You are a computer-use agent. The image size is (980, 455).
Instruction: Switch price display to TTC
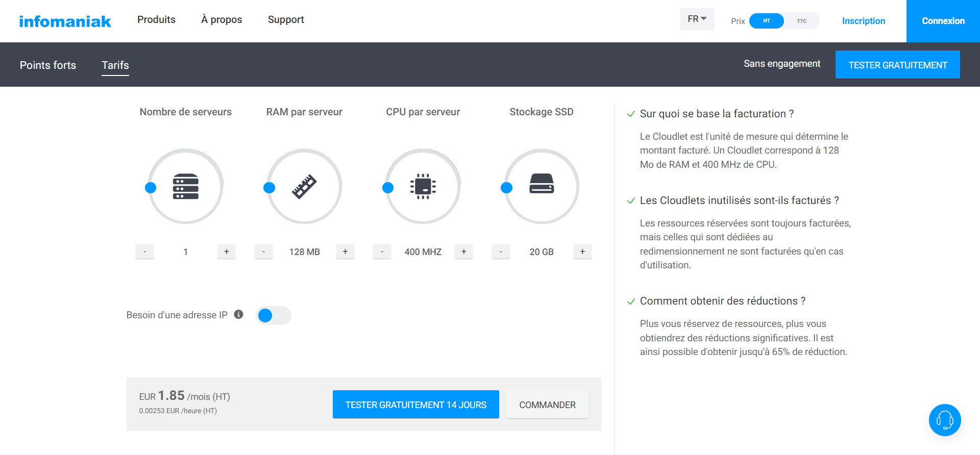pos(801,21)
